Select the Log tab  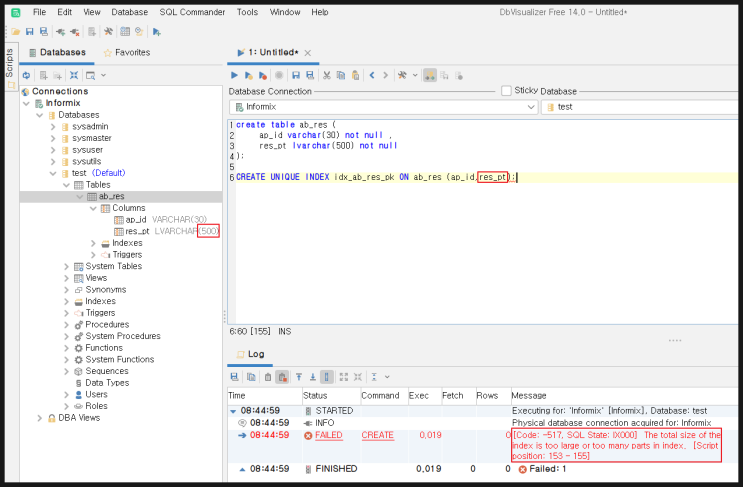click(250, 354)
